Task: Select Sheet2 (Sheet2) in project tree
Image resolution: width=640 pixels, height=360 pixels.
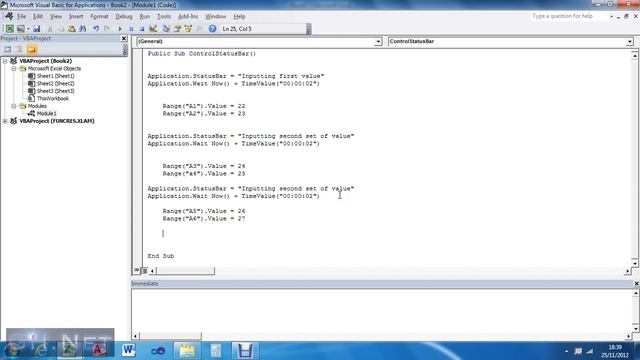Action: pyautogui.click(x=56, y=83)
